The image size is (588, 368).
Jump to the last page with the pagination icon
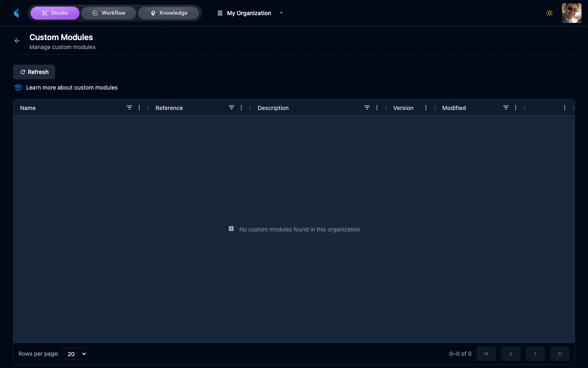point(560,354)
